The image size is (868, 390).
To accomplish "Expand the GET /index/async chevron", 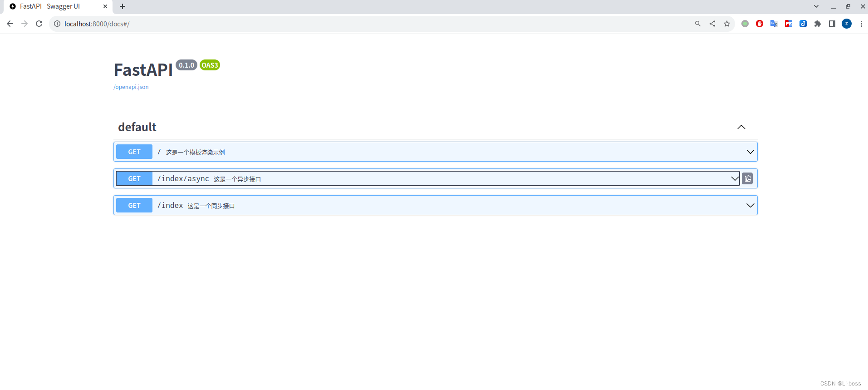I will coord(735,178).
